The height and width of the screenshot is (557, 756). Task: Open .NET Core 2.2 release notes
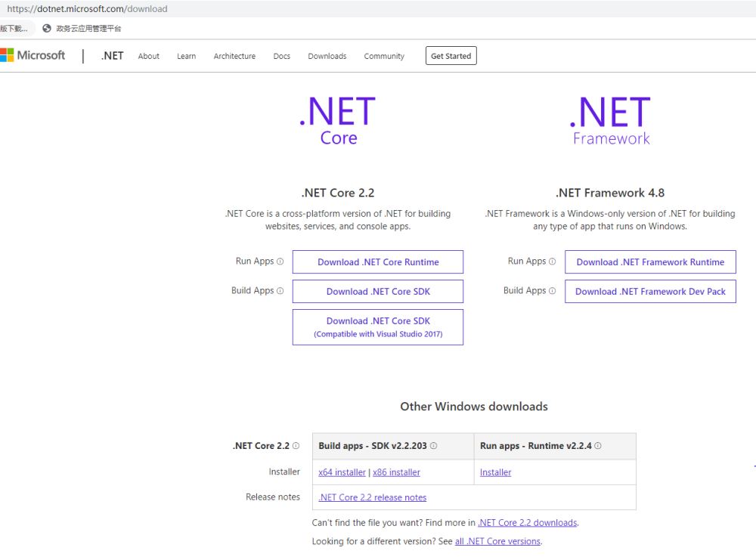tap(373, 497)
